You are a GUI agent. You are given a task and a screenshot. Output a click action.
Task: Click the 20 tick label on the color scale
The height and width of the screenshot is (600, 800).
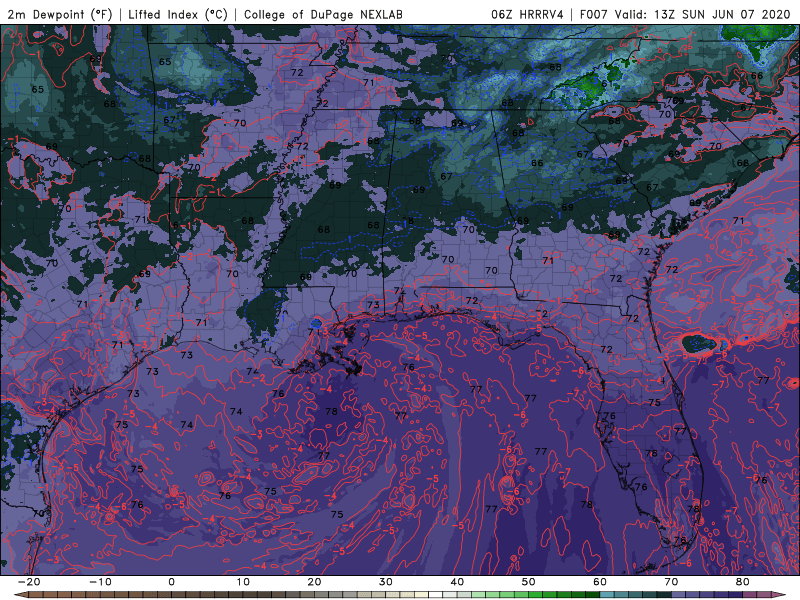(314, 582)
